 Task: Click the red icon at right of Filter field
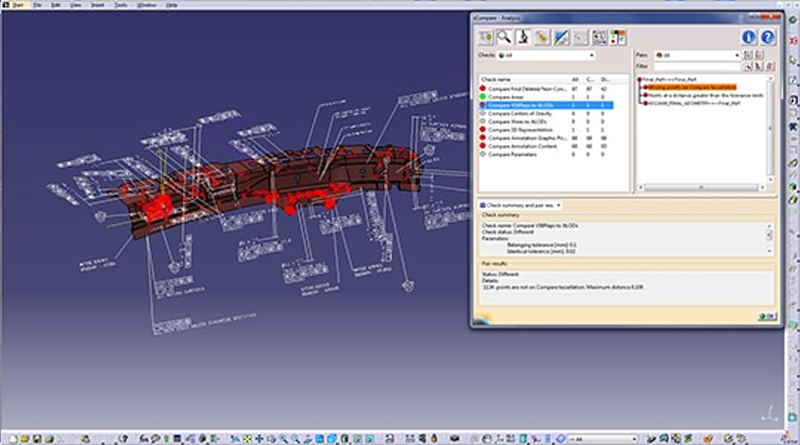(770, 66)
